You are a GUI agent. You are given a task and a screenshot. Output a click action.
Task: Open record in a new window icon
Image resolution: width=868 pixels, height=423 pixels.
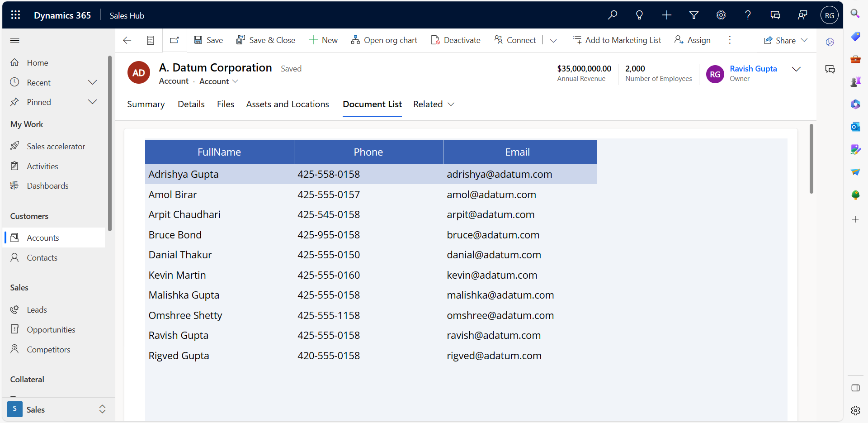(174, 40)
